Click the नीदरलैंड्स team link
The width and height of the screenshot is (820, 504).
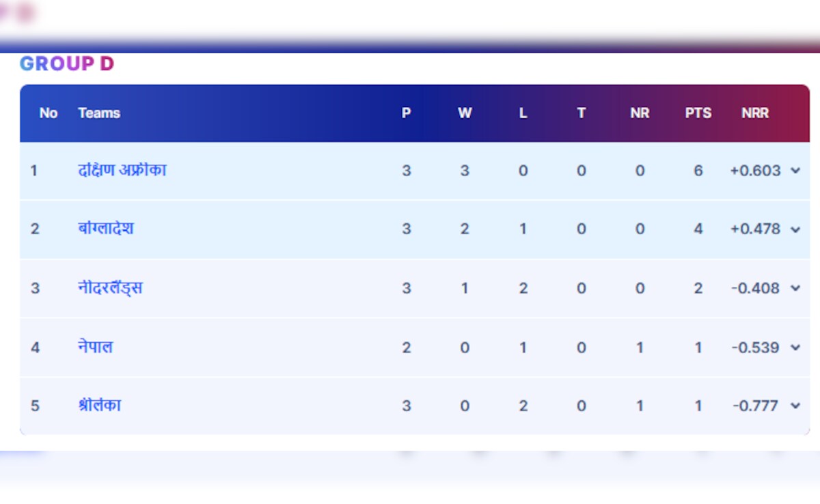[110, 288]
